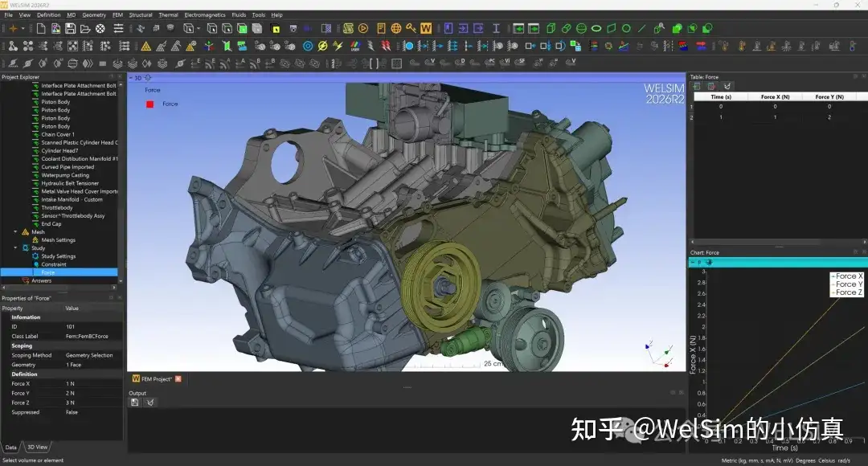Image resolution: width=868 pixels, height=466 pixels.
Task: Click the Force Y value 2 N
Action: [x=70, y=393]
